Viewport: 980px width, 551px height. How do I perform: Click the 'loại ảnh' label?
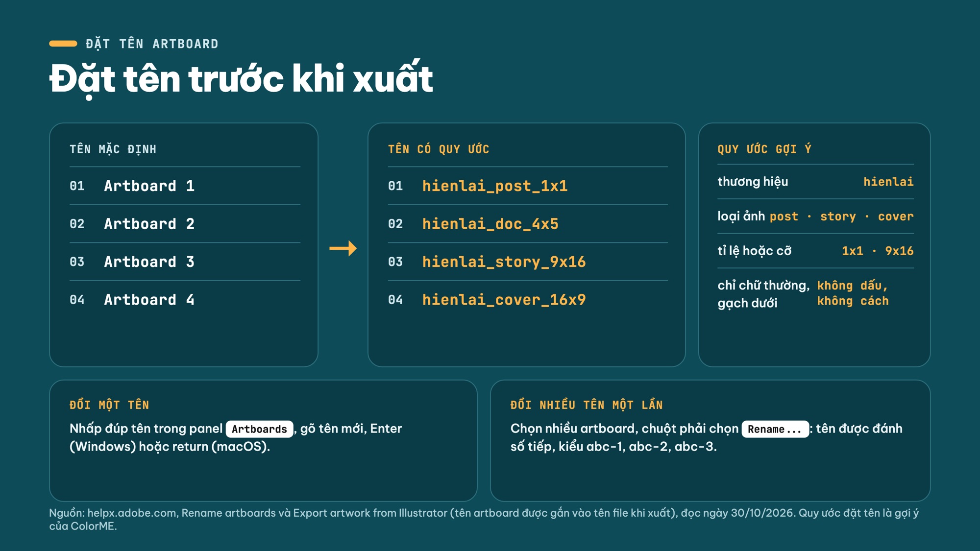tap(741, 216)
